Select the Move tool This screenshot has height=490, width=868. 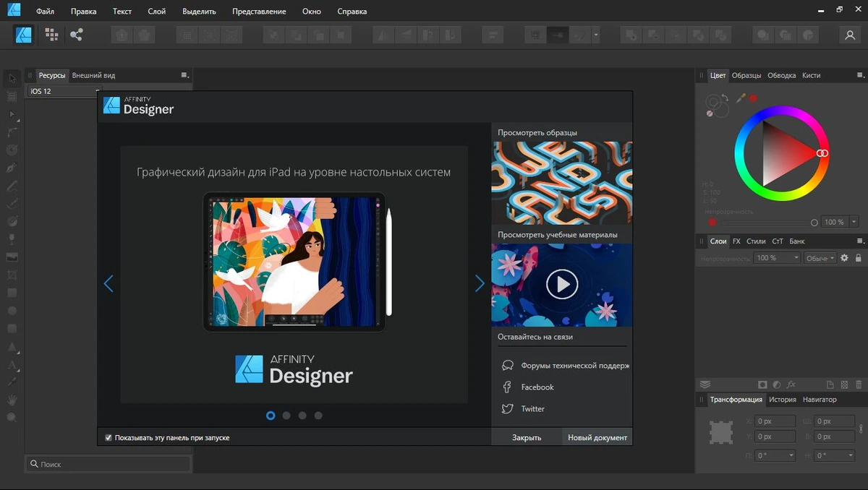12,78
